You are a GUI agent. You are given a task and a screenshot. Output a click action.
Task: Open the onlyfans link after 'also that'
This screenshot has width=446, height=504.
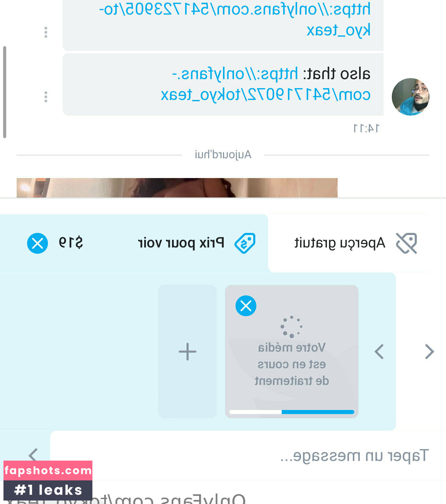point(266,84)
